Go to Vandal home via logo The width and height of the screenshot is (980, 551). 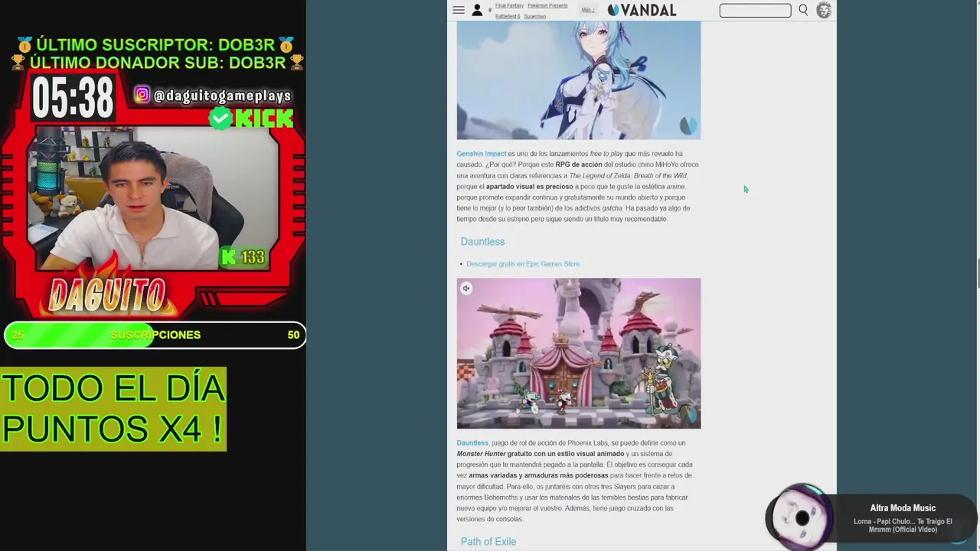coord(642,10)
